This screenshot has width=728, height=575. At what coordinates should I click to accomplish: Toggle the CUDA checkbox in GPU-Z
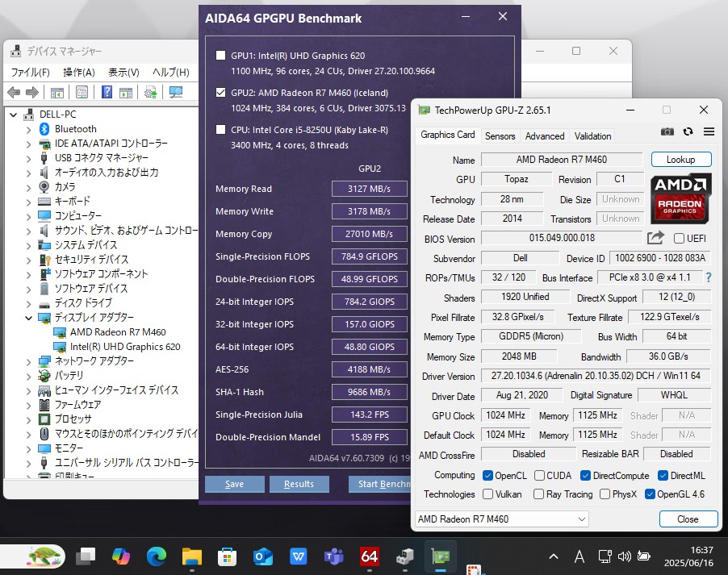[539, 475]
